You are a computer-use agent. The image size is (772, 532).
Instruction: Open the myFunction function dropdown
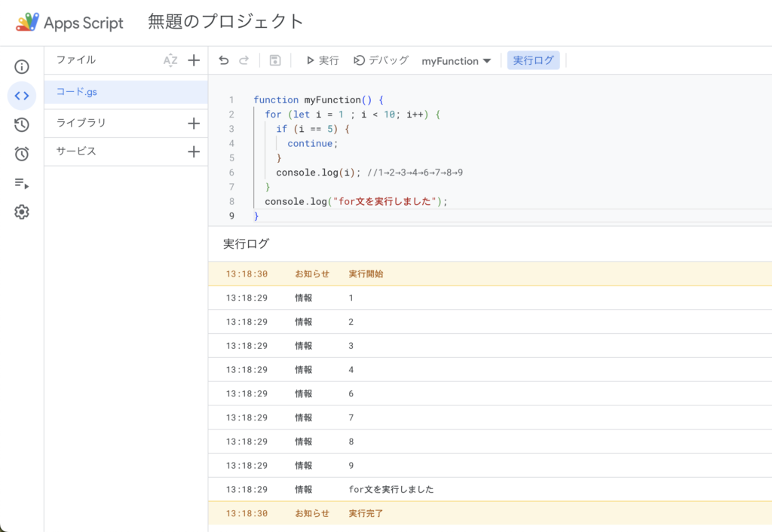coord(456,61)
